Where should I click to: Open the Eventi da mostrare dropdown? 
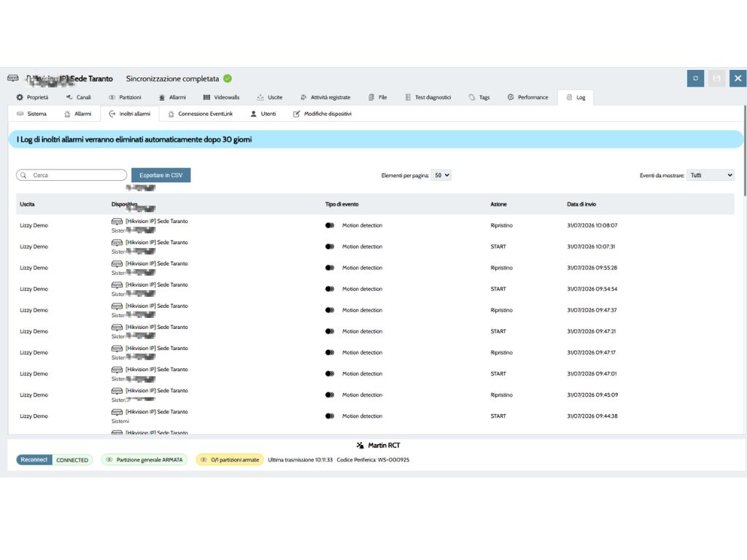click(710, 175)
